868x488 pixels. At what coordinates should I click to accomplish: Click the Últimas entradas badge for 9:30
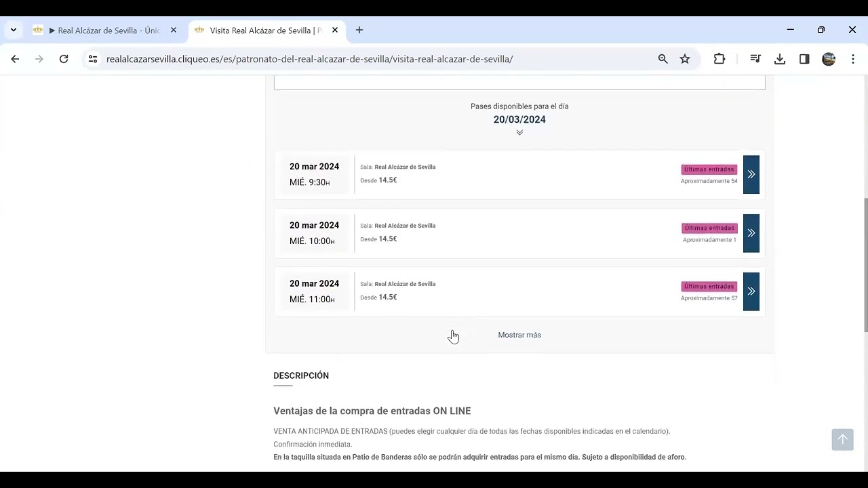coord(709,169)
